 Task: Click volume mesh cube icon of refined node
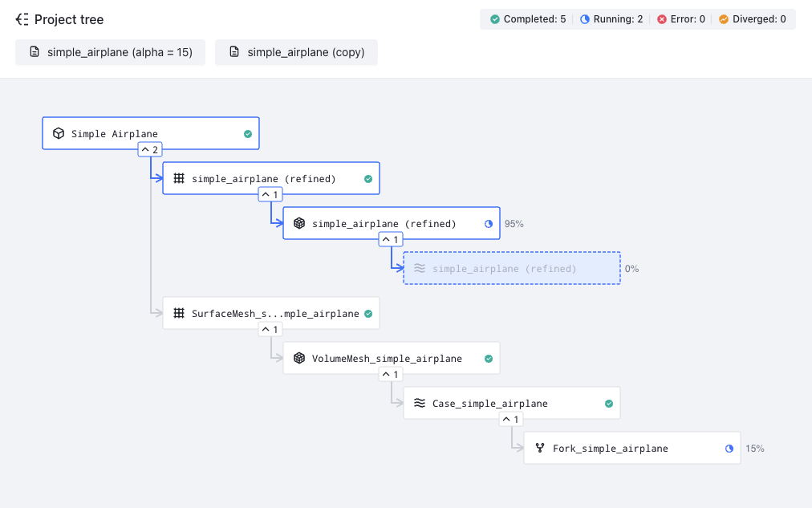pos(299,223)
